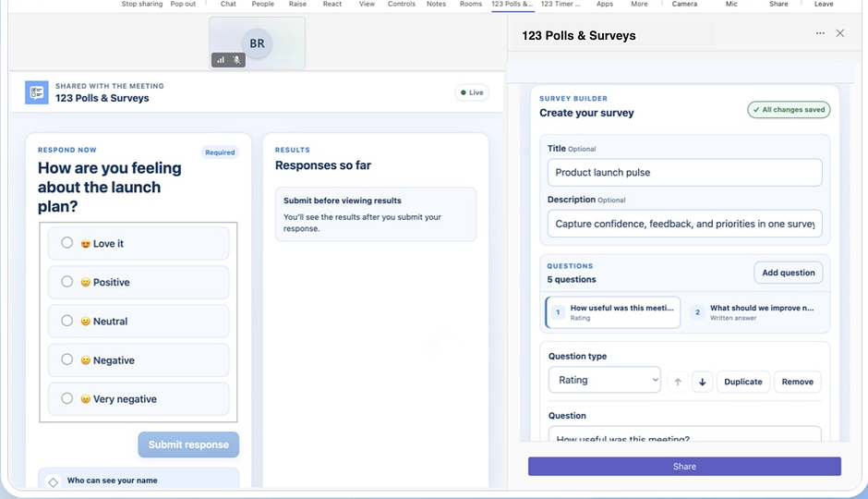868x499 pixels.
Task: Open the Question type Rating dropdown
Action: tap(605, 380)
